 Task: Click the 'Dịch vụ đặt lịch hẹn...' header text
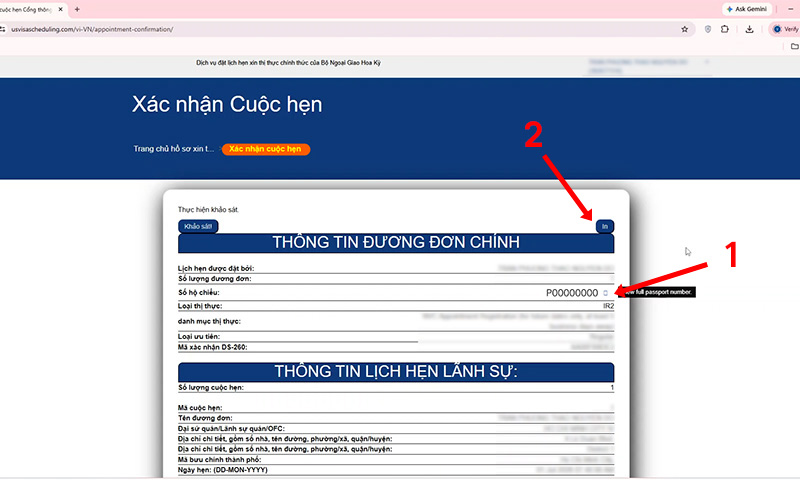[288, 63]
